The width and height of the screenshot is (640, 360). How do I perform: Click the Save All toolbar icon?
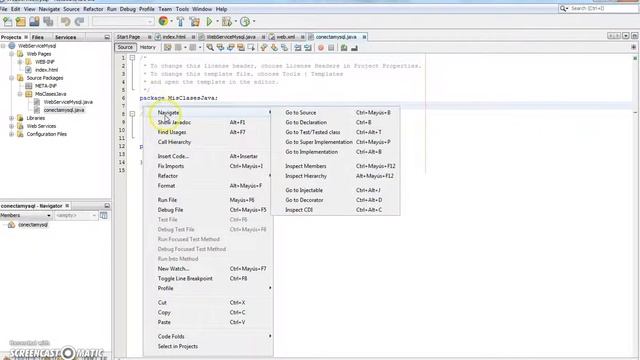coord(48,22)
